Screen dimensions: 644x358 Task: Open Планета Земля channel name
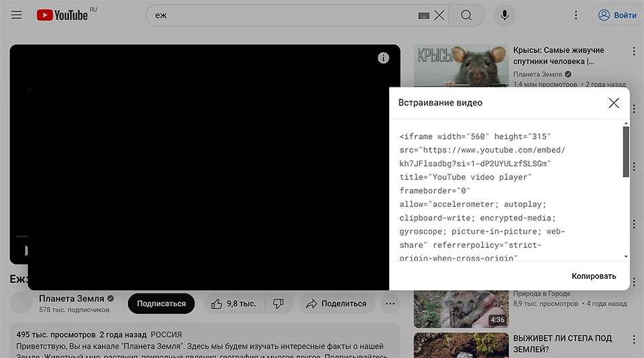pyautogui.click(x=72, y=298)
